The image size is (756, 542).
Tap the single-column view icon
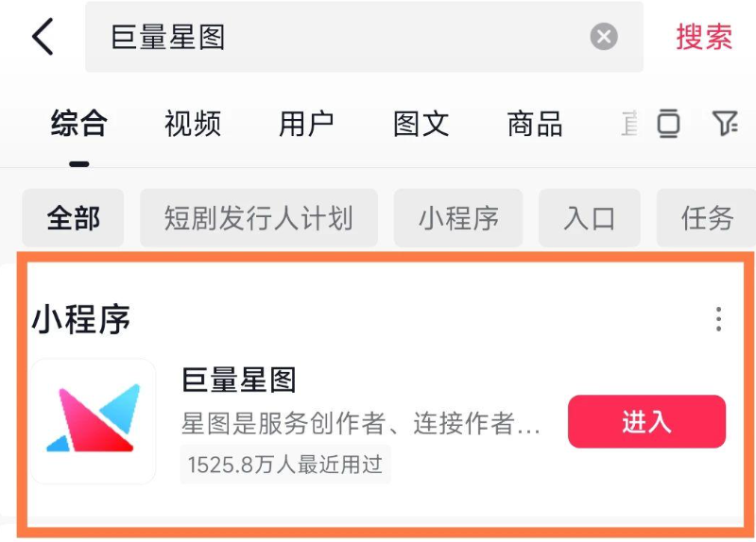tap(669, 124)
